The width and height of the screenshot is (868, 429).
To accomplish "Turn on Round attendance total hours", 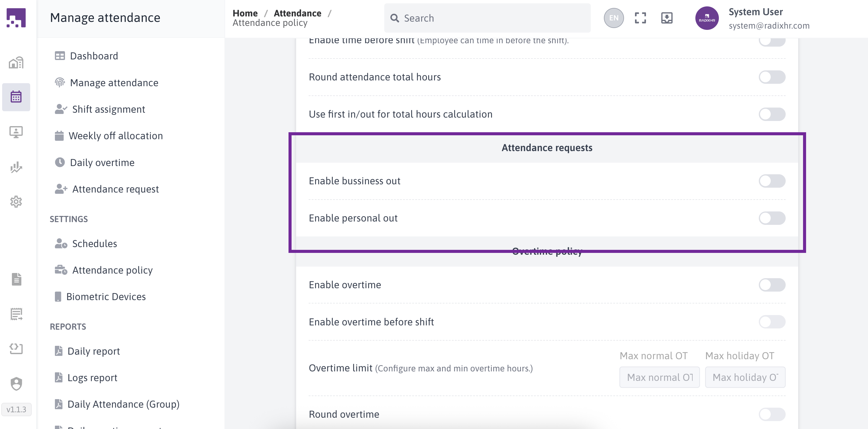I will coord(772,77).
